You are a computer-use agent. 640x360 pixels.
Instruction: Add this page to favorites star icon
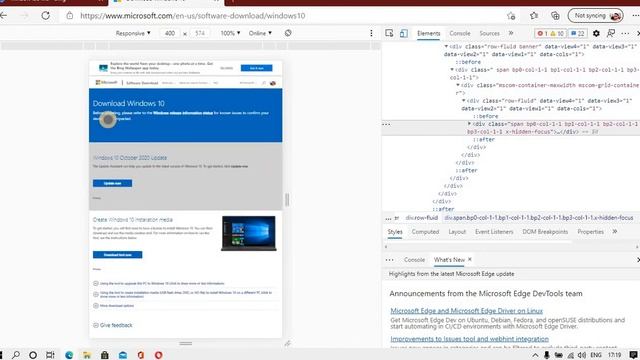point(511,16)
